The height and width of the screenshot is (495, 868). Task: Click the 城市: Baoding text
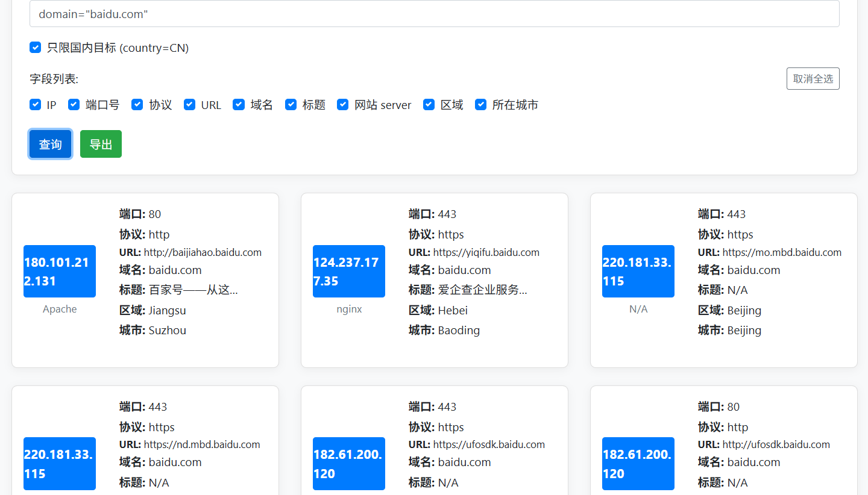tap(444, 330)
